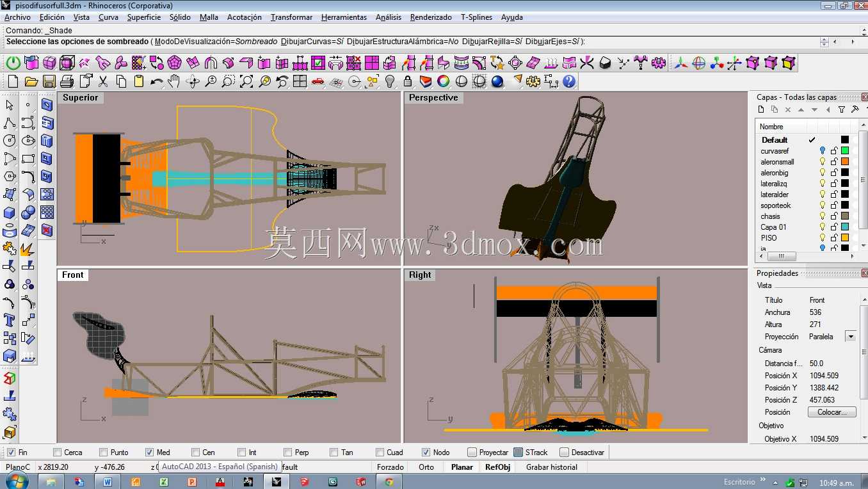Open the Front viewport title menu
This screenshot has width=868, height=489.
[73, 275]
